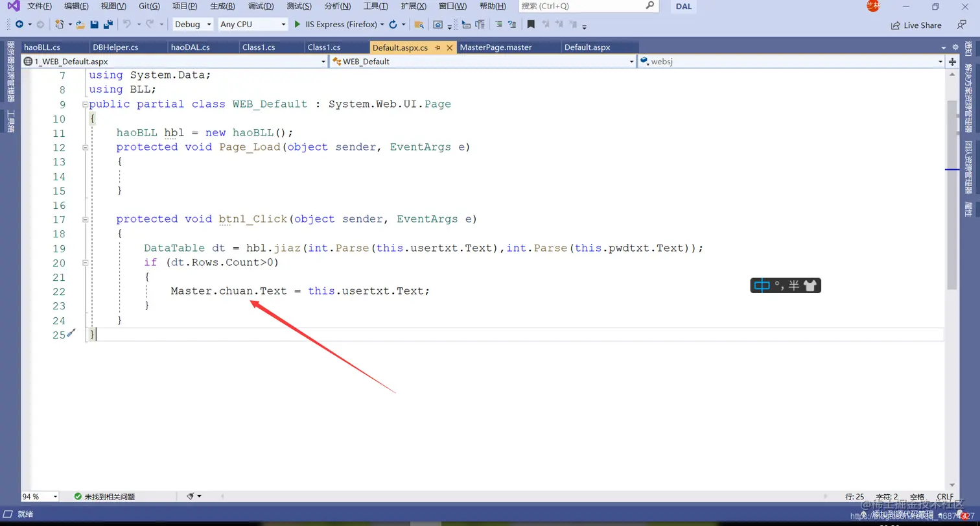
Task: Collapse the Page_Load method at line 12
Action: (85, 147)
